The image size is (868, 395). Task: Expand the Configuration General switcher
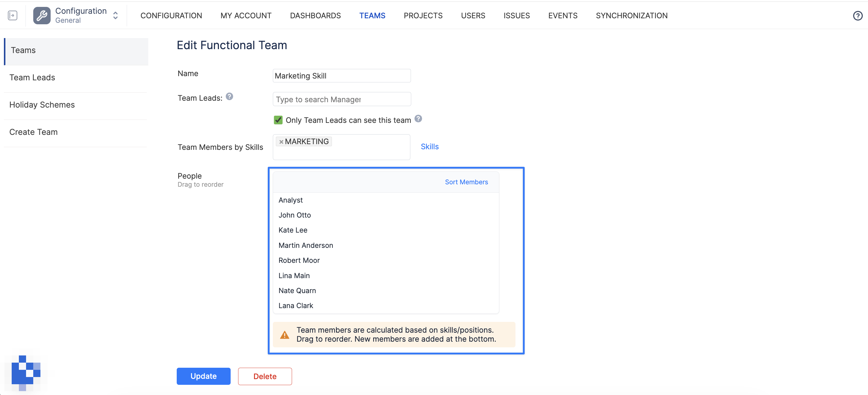(x=115, y=16)
